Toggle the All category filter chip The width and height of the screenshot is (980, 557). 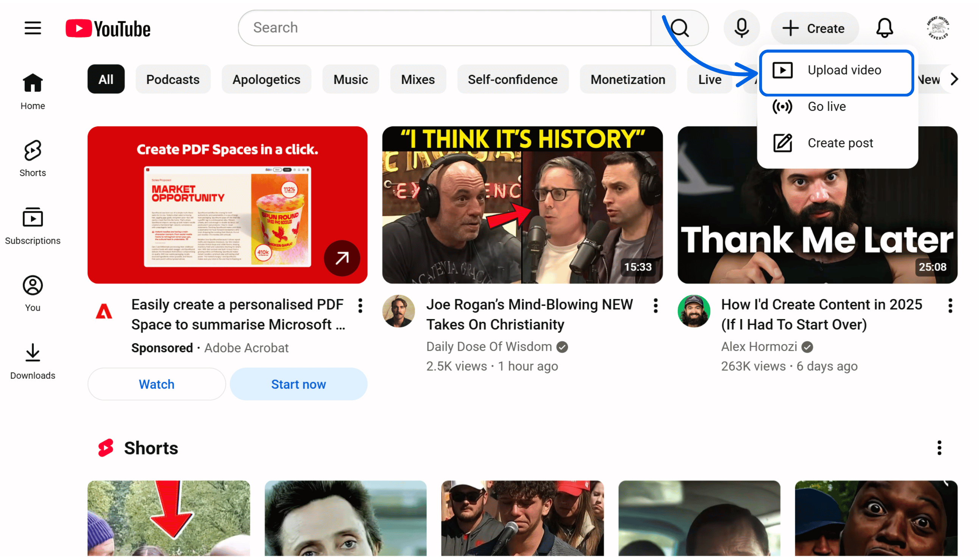click(106, 79)
